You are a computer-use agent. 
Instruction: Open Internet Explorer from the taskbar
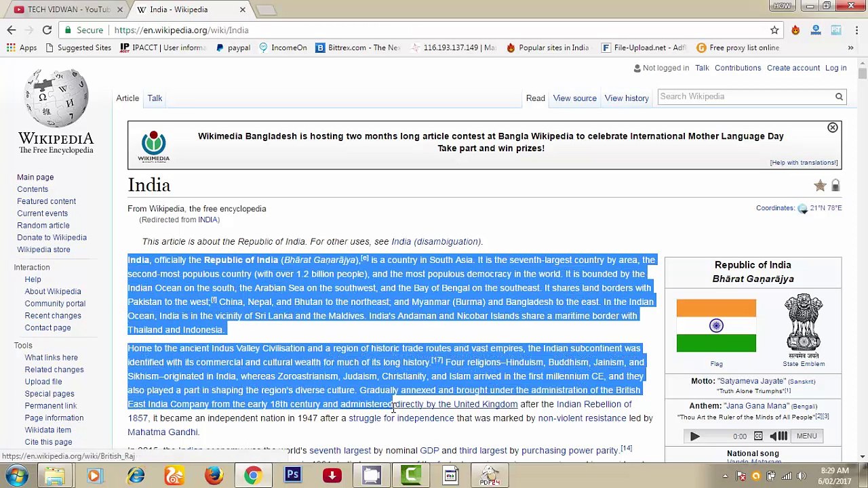[136, 476]
